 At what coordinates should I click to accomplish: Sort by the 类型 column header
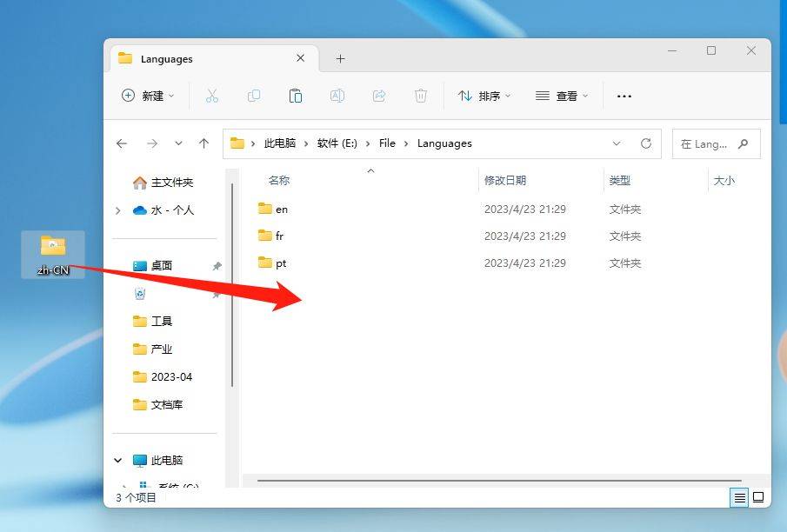tap(620, 180)
